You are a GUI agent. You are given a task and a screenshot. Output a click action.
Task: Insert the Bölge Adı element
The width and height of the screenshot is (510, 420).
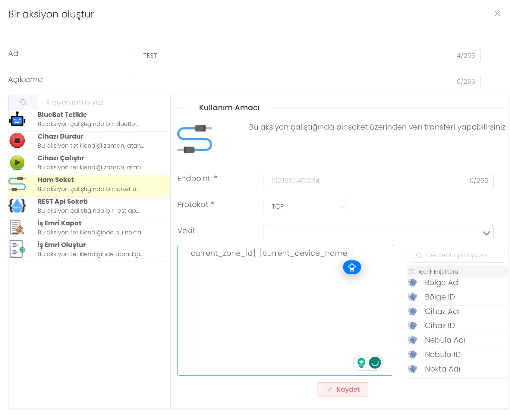tap(442, 283)
